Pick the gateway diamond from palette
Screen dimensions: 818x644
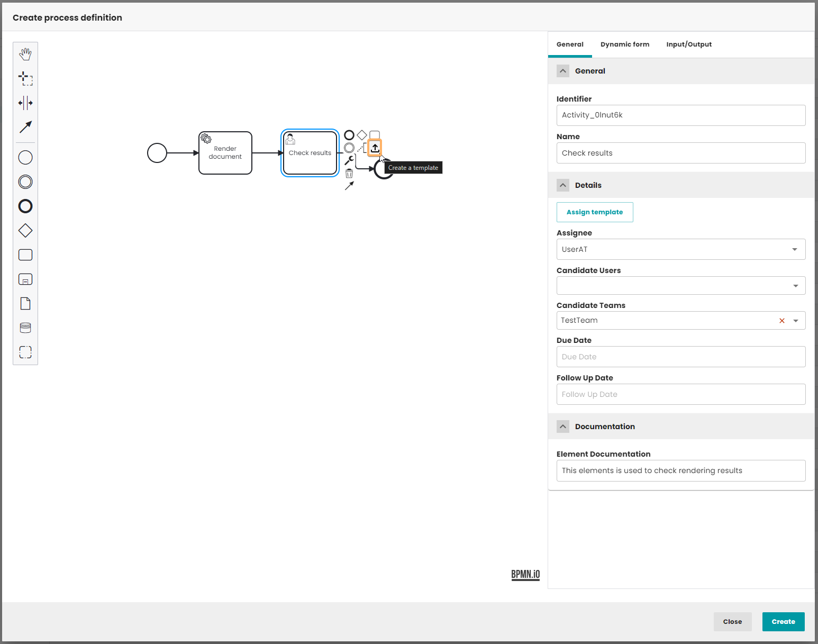tap(25, 231)
